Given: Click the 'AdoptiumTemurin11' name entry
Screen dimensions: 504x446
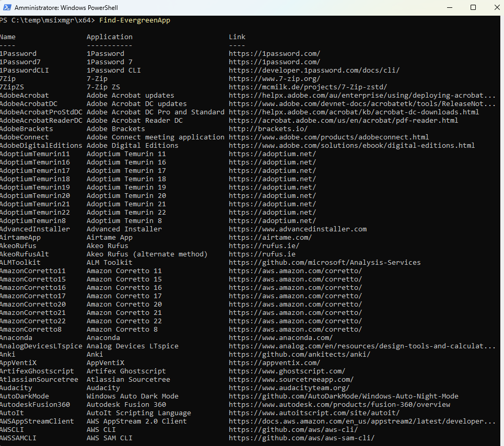Looking at the screenshot, I should pyautogui.click(x=34, y=154).
